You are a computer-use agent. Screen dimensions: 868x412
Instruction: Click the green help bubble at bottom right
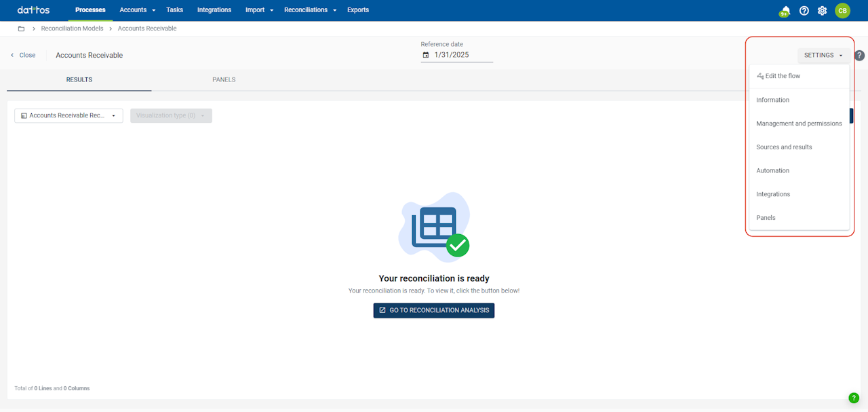854,398
